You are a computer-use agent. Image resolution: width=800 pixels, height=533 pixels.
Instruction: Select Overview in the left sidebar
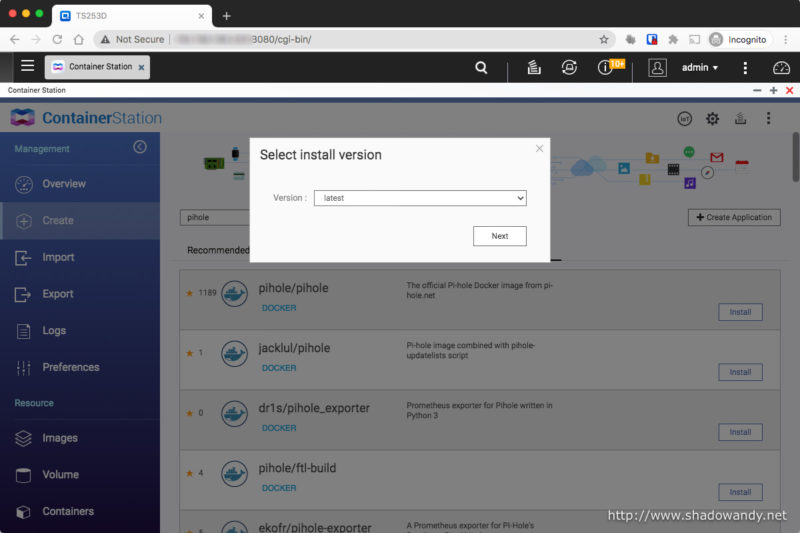point(63,184)
